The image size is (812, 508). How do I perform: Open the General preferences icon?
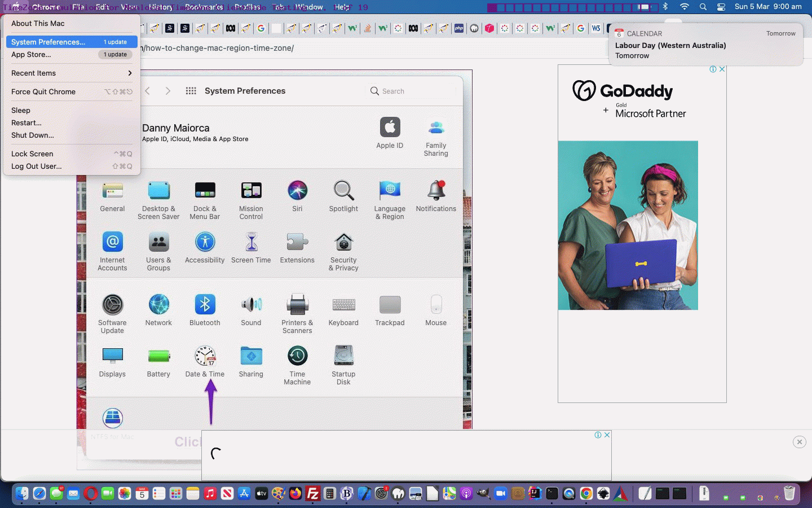(112, 191)
